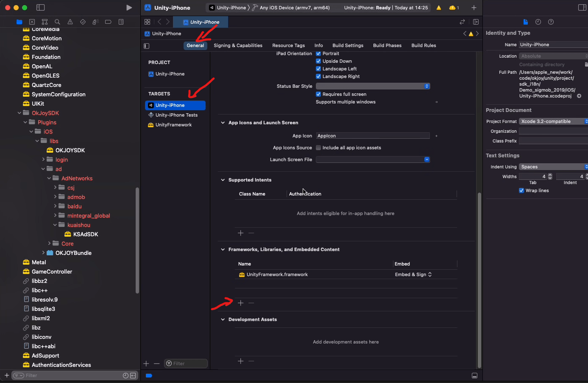Change Embed & Sign option for UnityFramework
588x383 pixels.
(413, 274)
